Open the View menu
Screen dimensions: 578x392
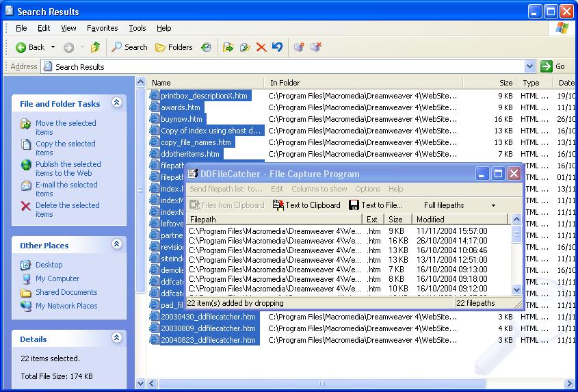(68, 28)
